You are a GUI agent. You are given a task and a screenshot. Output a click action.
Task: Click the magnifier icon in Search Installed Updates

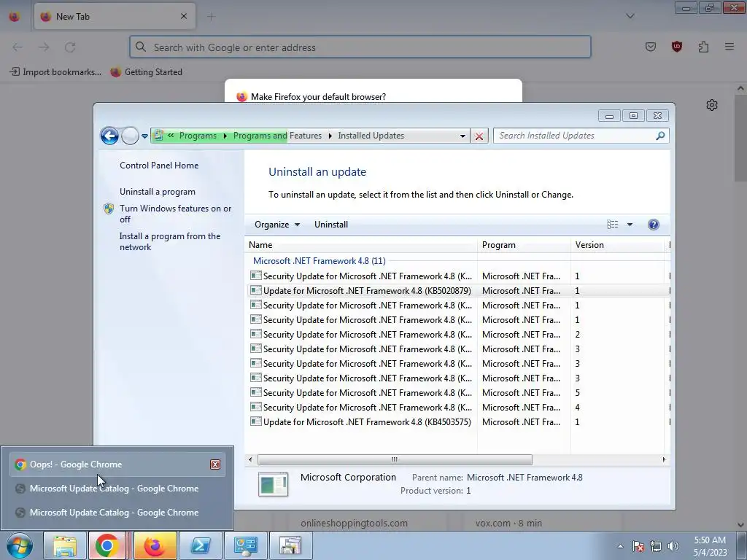(660, 136)
